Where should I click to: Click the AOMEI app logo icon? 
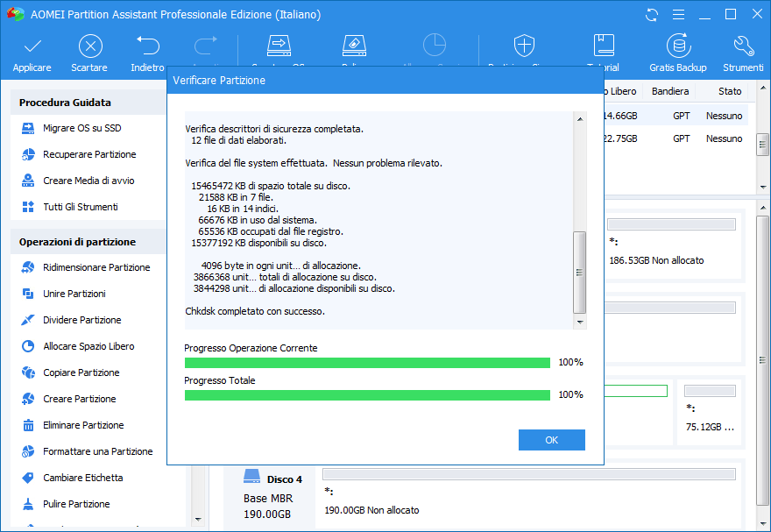pos(16,14)
